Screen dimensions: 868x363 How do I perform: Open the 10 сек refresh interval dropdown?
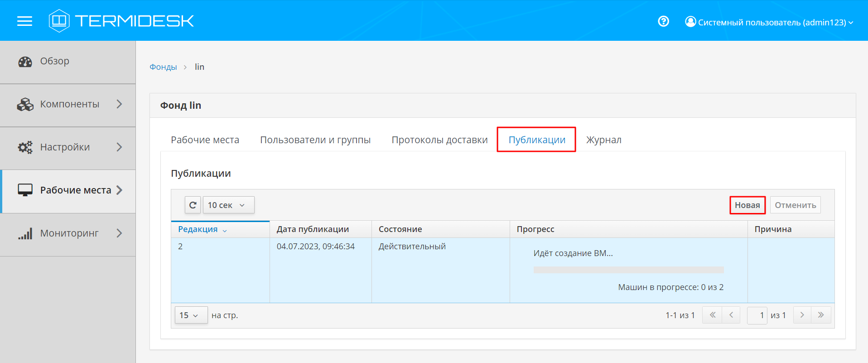click(228, 205)
